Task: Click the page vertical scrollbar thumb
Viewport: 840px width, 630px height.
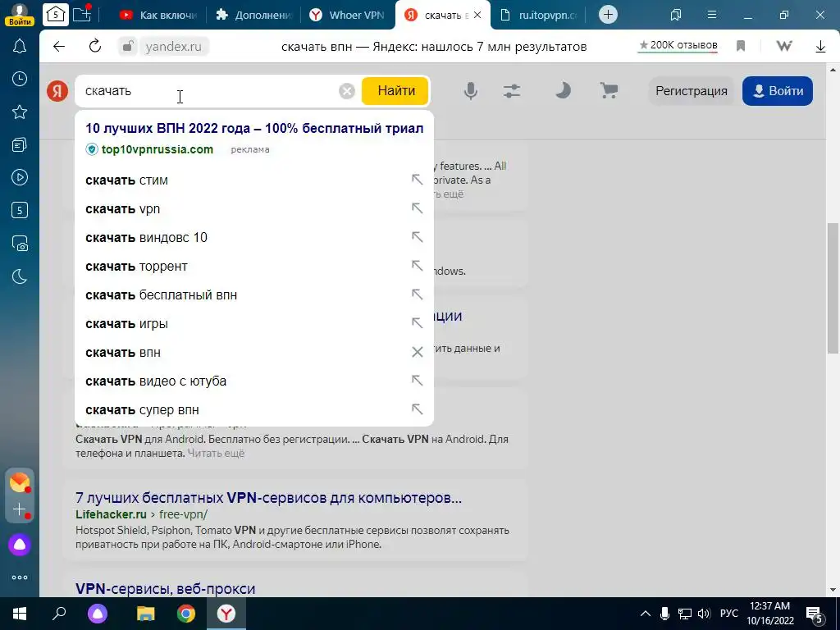Action: coord(833,288)
